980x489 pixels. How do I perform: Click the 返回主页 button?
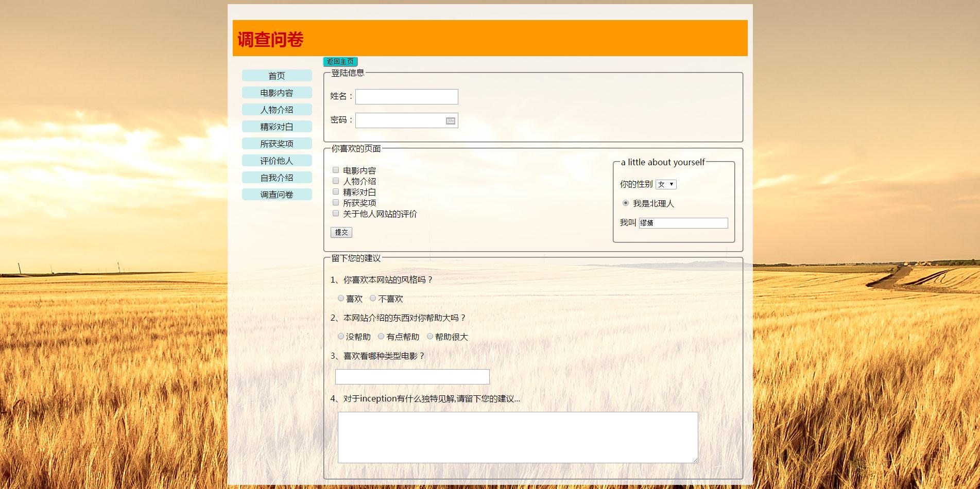point(340,62)
